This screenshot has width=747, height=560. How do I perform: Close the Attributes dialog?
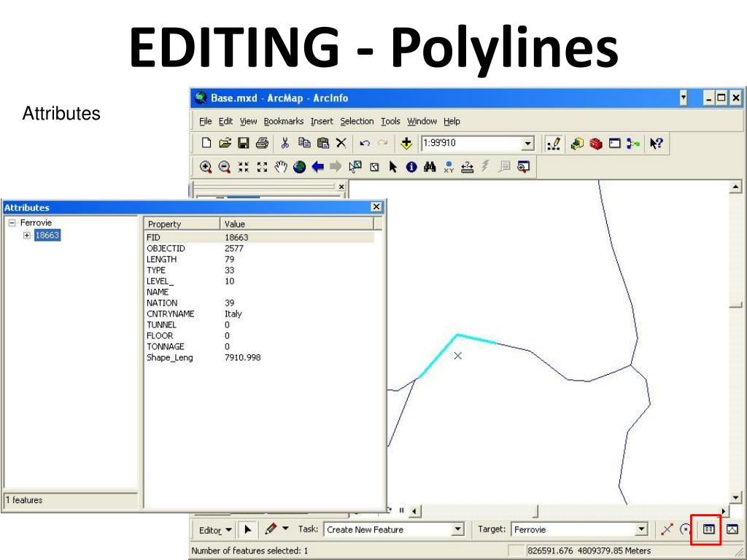click(x=376, y=206)
